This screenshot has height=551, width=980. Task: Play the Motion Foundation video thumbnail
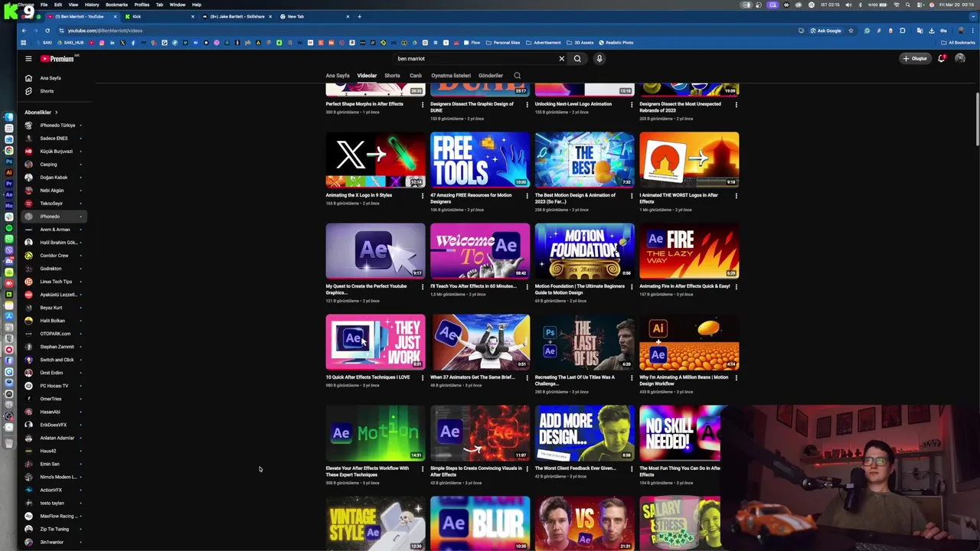pos(585,251)
